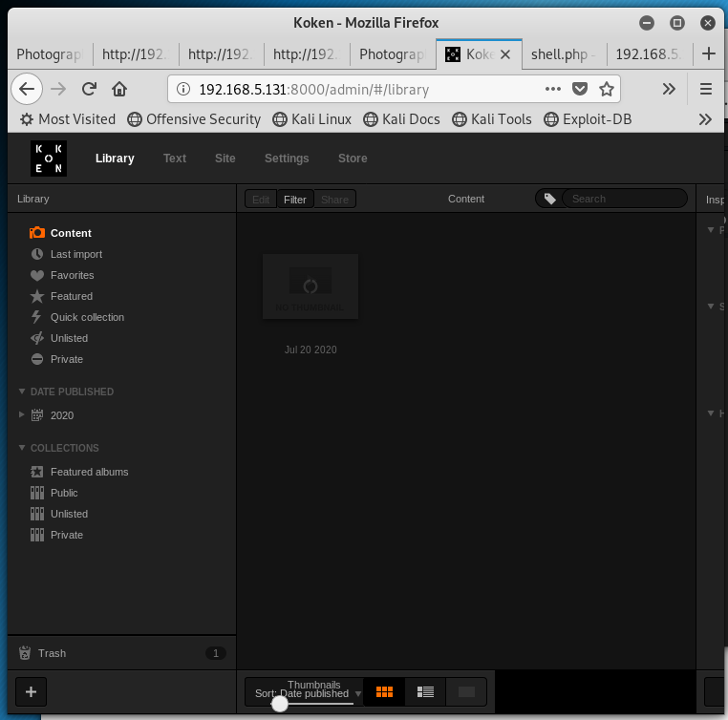The height and width of the screenshot is (720, 728).
Task: Switch to grid thumbnails view
Action: coord(384,692)
